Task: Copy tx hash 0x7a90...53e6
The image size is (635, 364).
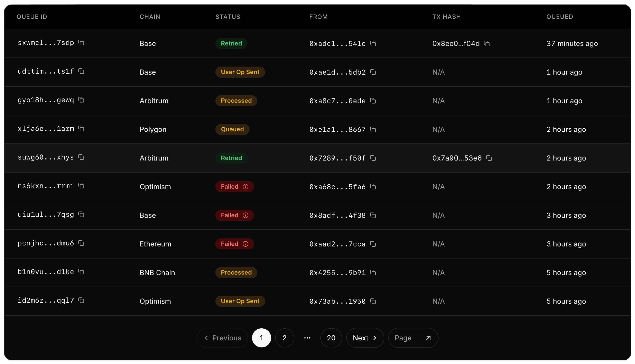Action: pyautogui.click(x=489, y=158)
